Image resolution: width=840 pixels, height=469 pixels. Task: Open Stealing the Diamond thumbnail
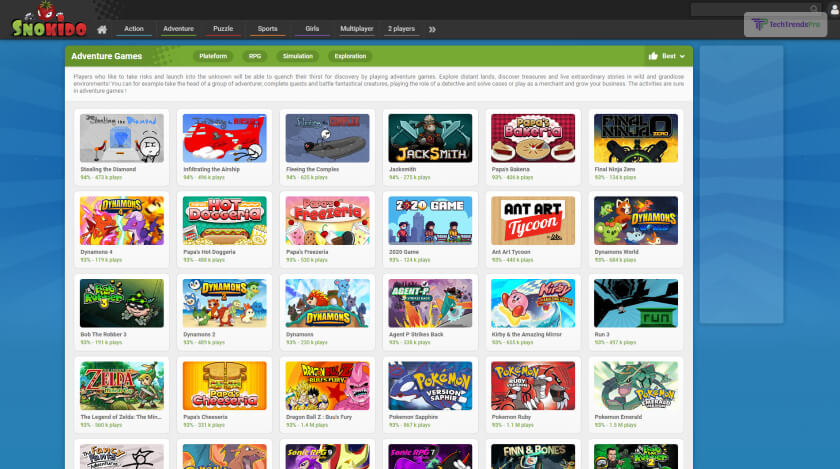click(122, 138)
